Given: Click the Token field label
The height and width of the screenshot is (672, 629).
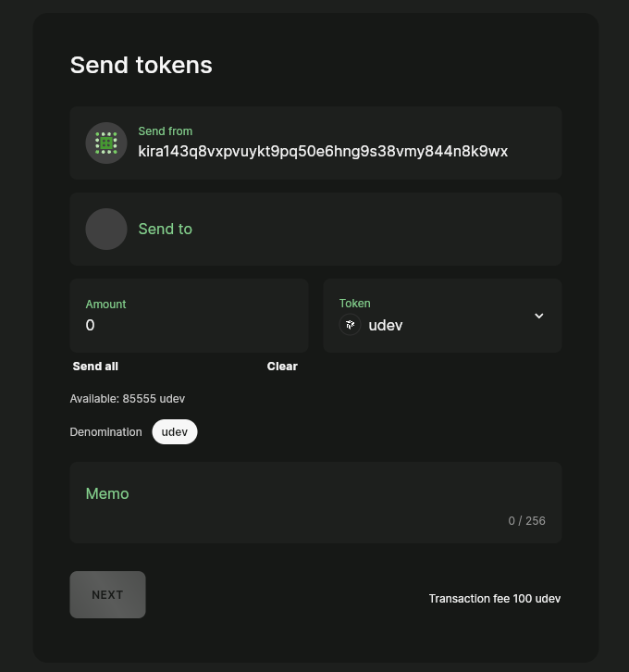Looking at the screenshot, I should point(354,304).
